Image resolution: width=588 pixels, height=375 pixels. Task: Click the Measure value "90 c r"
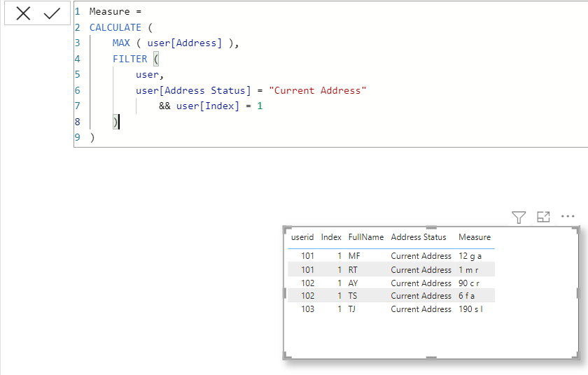click(469, 283)
